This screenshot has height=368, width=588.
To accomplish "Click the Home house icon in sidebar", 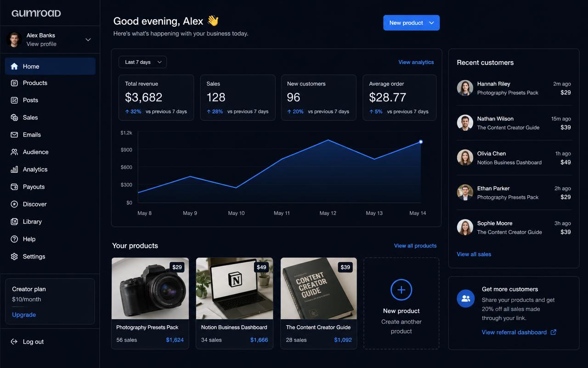I will 14,66.
